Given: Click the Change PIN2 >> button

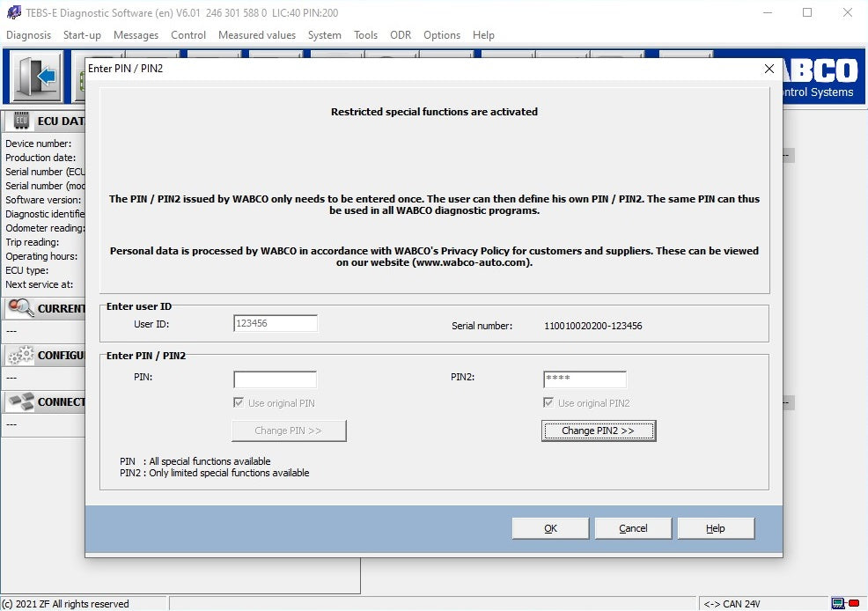Looking at the screenshot, I should [599, 431].
